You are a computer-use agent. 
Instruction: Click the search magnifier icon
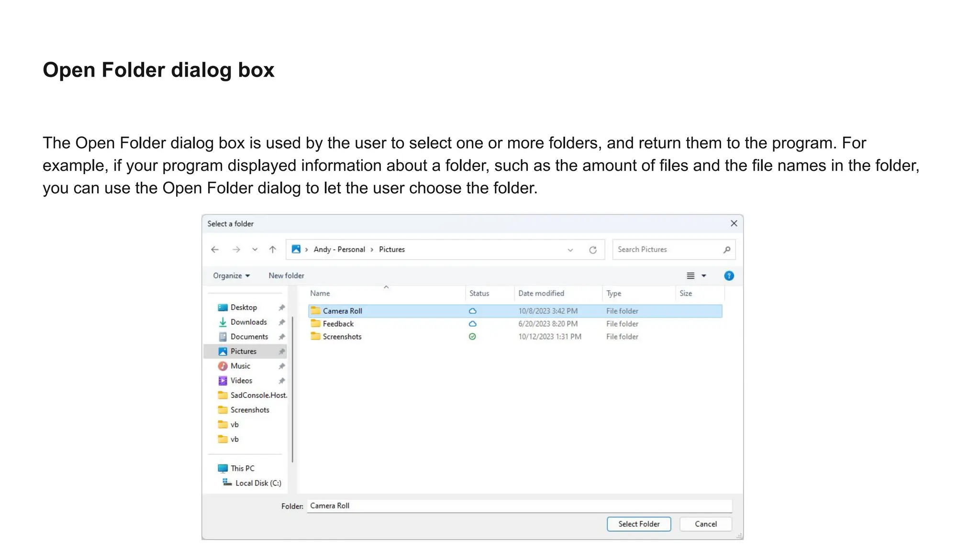(x=726, y=250)
